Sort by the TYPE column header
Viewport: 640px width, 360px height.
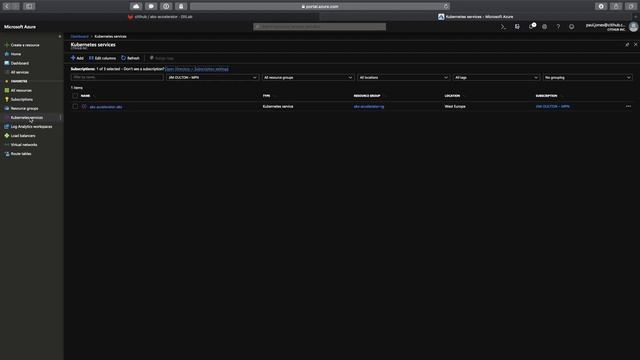tap(266, 96)
